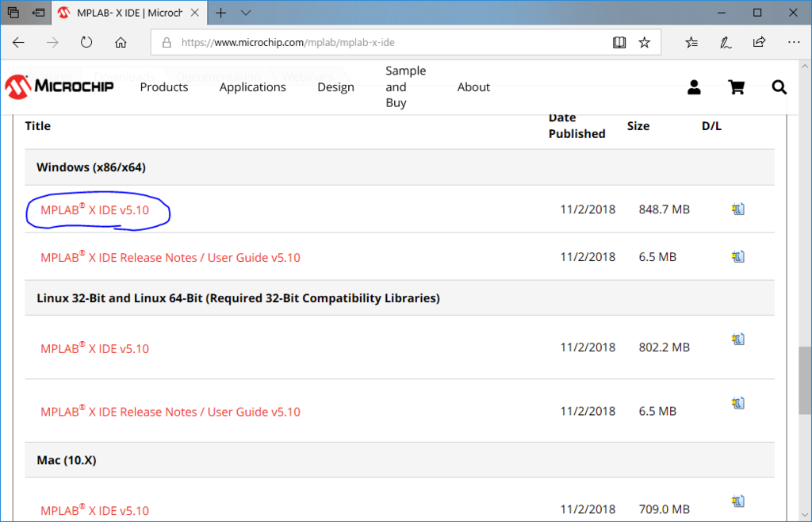Set these tabs aside icon
Viewport: 812px width, 522px height.
pyautogui.click(x=38, y=13)
